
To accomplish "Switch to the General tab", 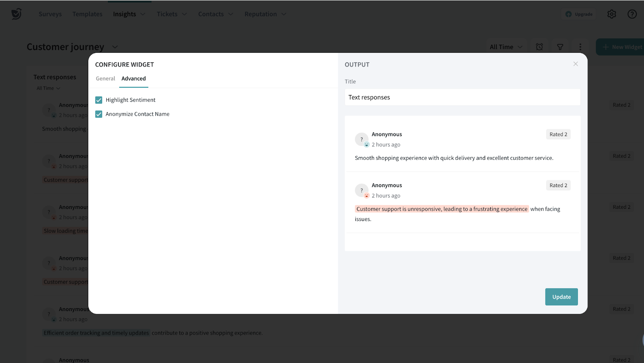I will pyautogui.click(x=105, y=78).
